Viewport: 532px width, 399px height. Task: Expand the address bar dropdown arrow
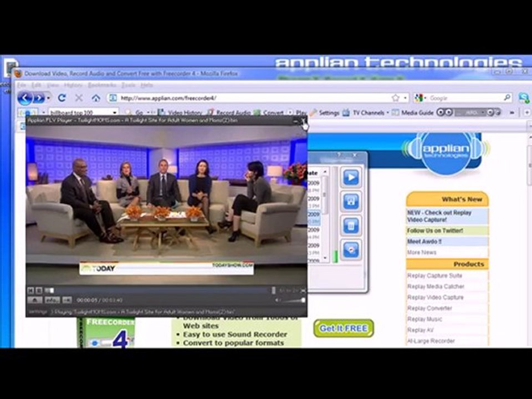[405, 98]
